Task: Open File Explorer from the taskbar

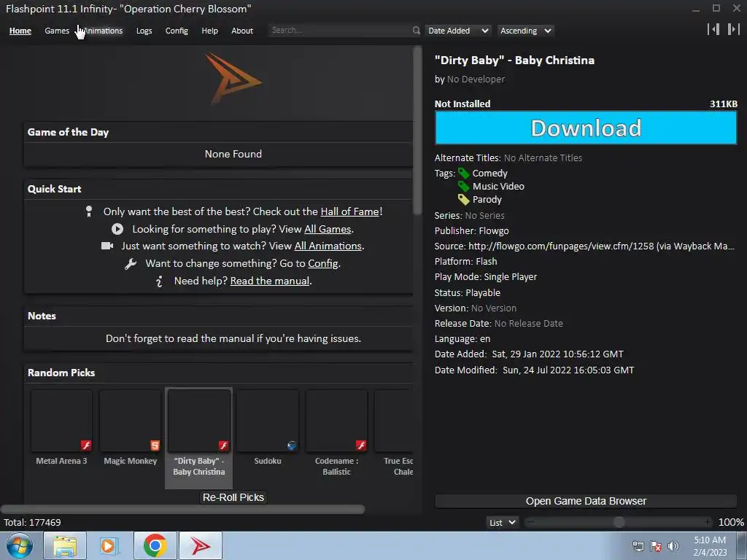Action: click(65, 545)
